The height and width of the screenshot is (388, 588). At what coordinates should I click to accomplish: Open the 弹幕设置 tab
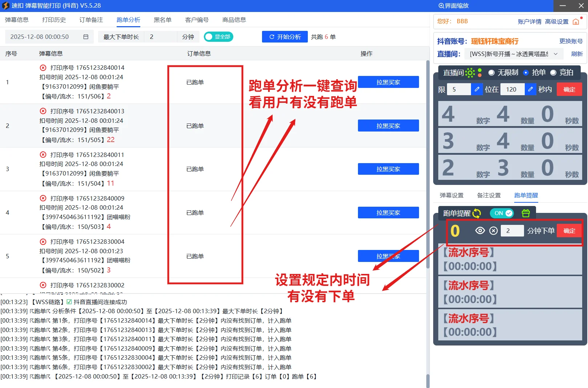[x=452, y=195]
